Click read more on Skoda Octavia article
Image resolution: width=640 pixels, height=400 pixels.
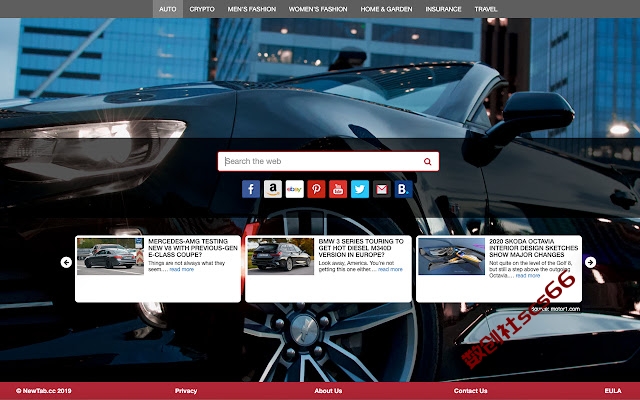click(528, 276)
